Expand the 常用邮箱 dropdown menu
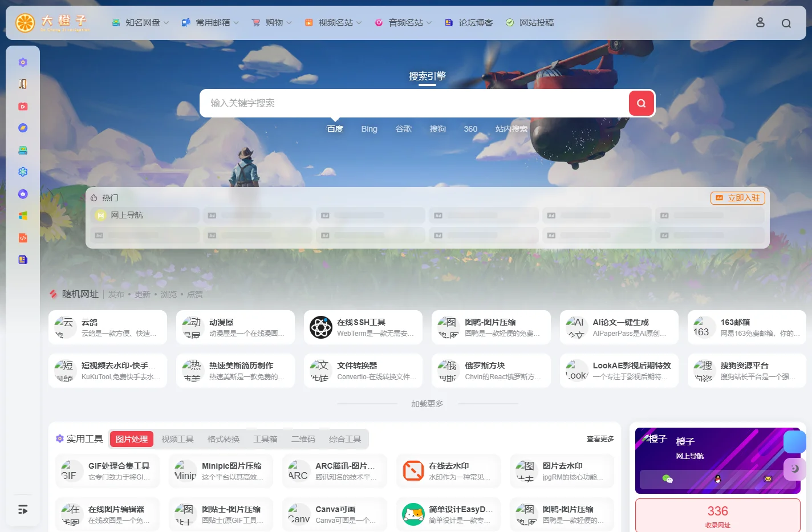Image resolution: width=812 pixels, height=532 pixels. [x=210, y=23]
